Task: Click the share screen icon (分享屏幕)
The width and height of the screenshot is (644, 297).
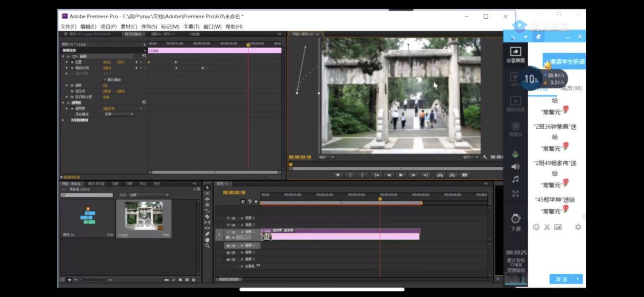Action: click(x=515, y=52)
